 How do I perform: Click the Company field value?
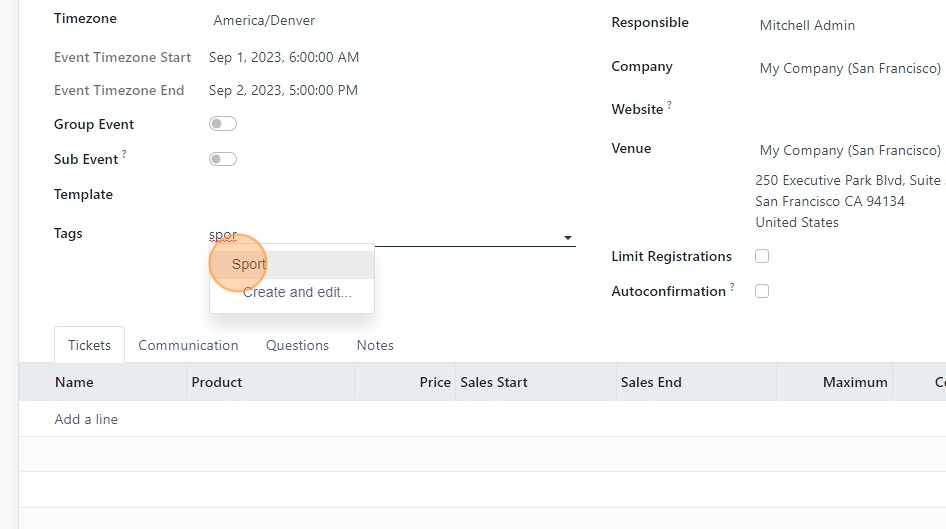point(850,68)
